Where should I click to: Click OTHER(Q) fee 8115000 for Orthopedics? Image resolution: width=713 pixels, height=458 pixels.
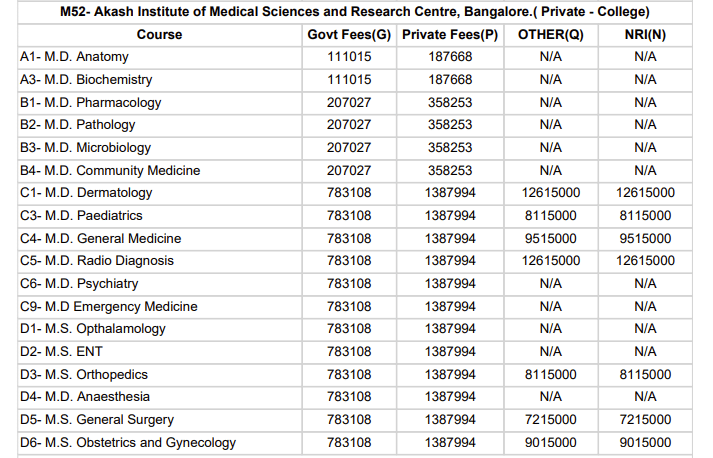[x=550, y=374]
